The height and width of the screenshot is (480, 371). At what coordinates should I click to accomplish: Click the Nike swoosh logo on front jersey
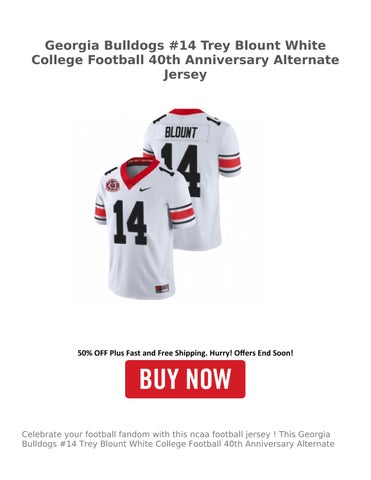pos(145,189)
